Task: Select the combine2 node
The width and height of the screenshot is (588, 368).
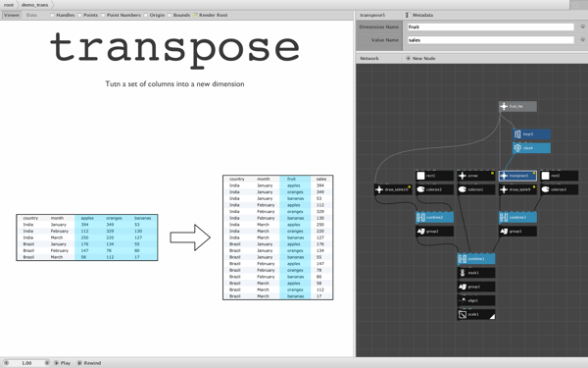Action: (434, 217)
